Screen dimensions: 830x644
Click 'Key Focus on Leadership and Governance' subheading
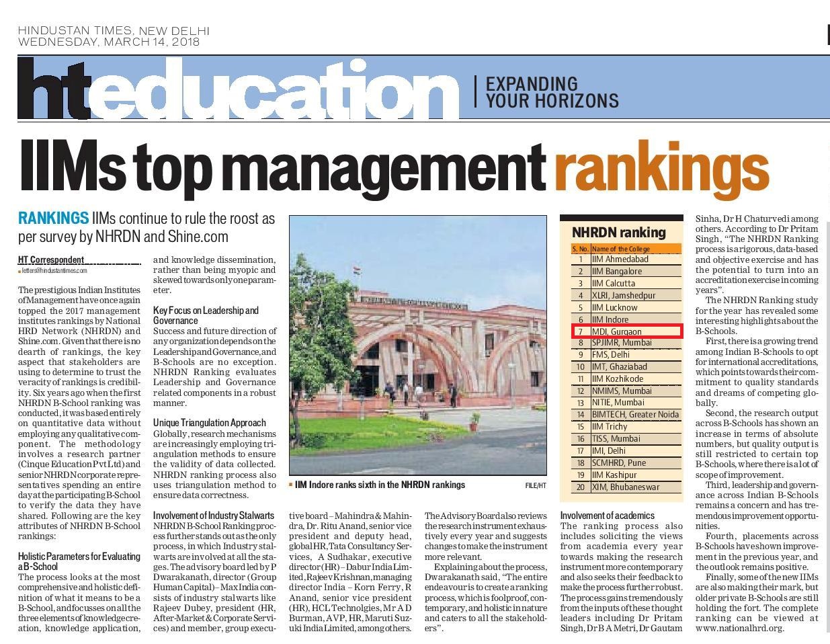pos(206,315)
